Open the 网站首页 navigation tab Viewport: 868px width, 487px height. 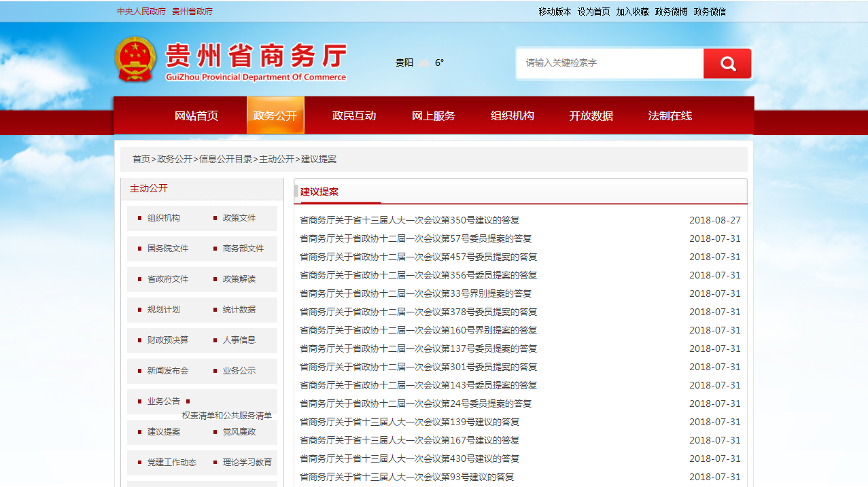(x=196, y=116)
